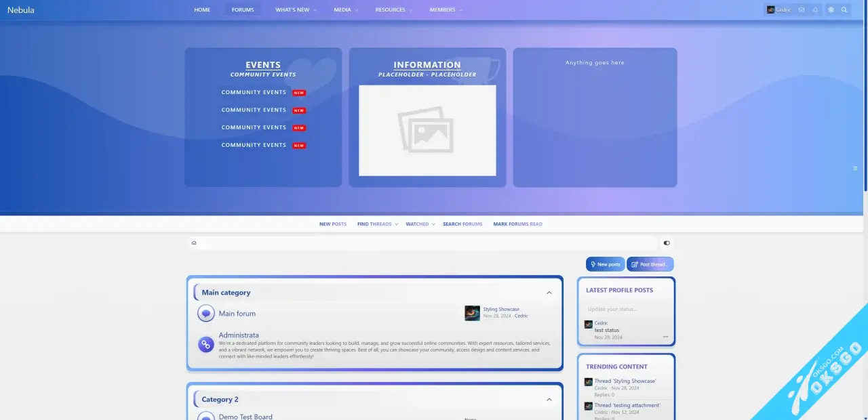Click the home breadcrumb icon
The image size is (868, 420).
[194, 243]
